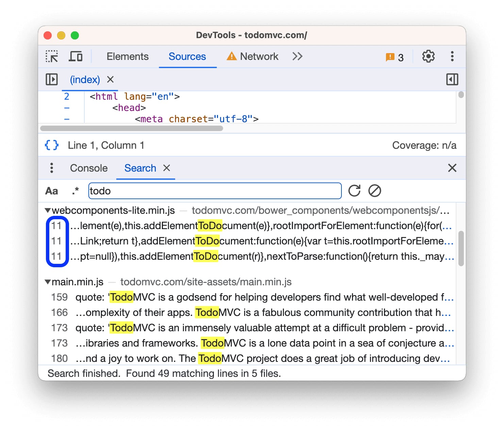Click the issues counter badge showing 3
Image resolution: width=504 pixels, height=431 pixels.
tap(394, 57)
